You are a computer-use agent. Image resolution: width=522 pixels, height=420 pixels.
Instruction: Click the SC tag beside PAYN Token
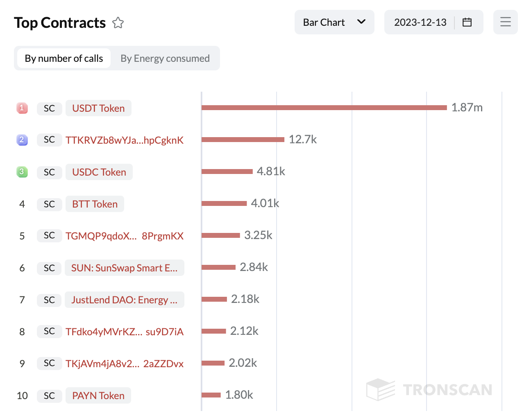pos(49,396)
